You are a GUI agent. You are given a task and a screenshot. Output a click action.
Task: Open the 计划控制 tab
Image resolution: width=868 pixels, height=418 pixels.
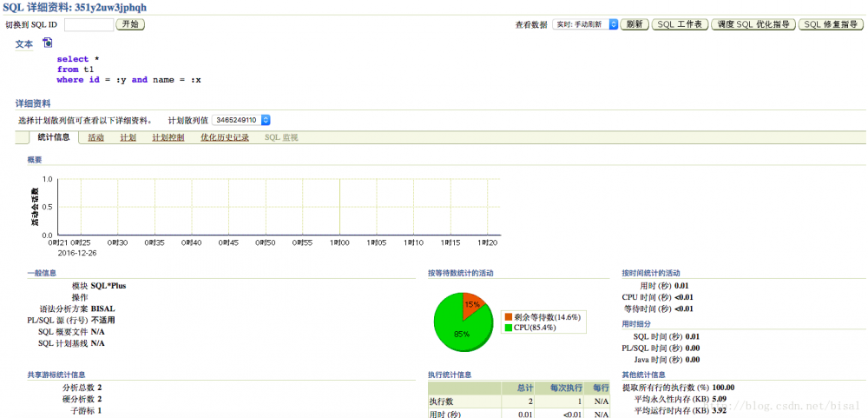[x=168, y=137]
